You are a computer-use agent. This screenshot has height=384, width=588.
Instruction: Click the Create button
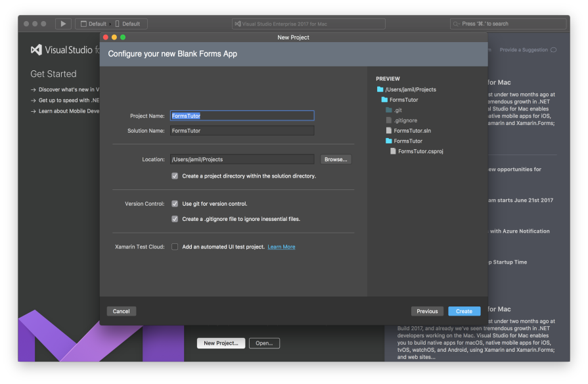click(x=464, y=310)
